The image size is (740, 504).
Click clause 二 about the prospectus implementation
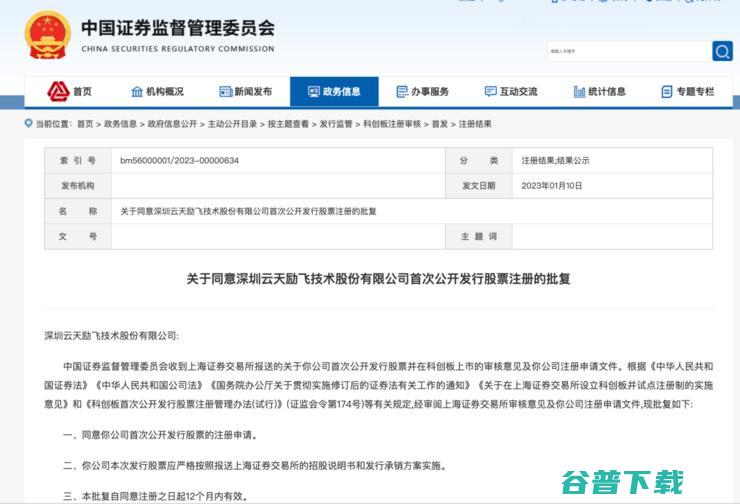coord(255,466)
